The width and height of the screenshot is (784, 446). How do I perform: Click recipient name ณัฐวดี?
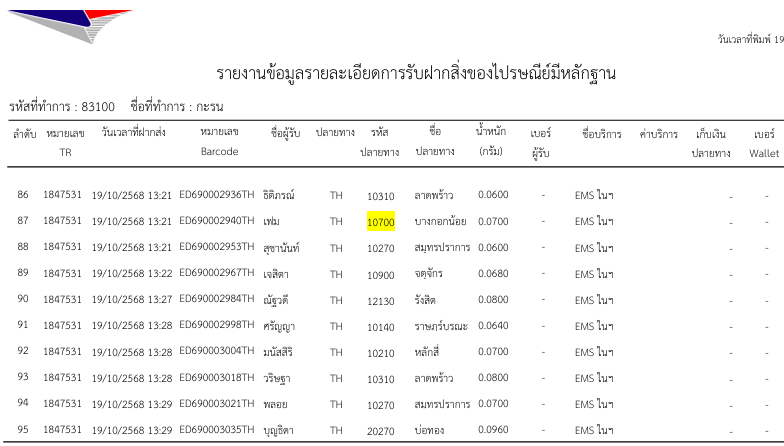click(276, 300)
